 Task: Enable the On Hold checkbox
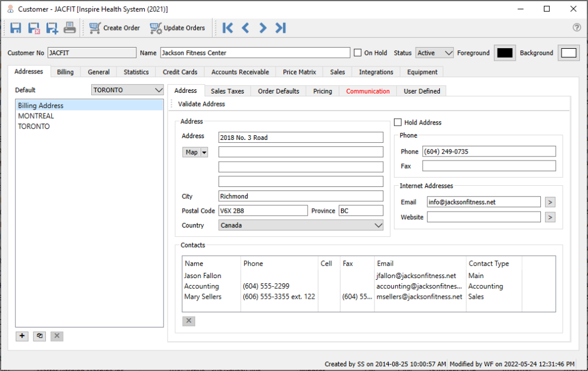[x=358, y=53]
